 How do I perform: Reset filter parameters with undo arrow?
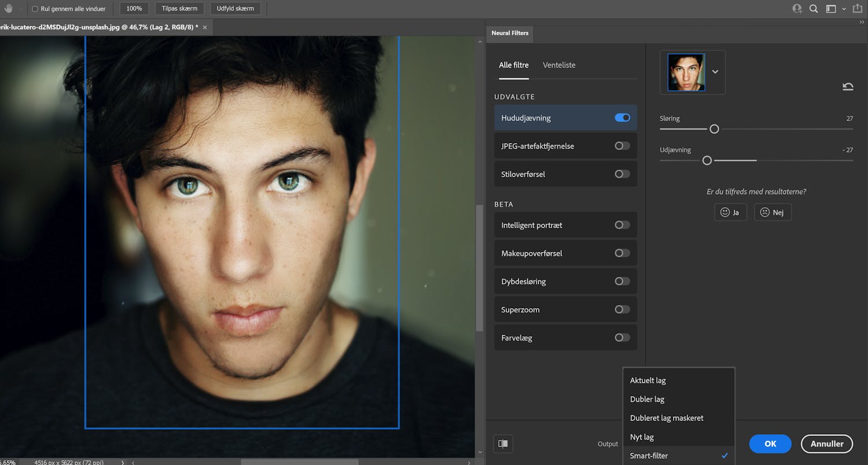(x=848, y=87)
